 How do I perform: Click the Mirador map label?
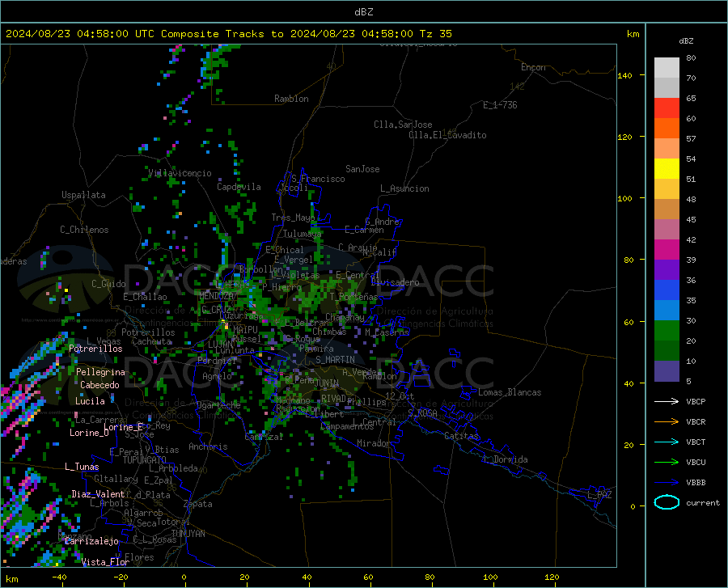373,443
